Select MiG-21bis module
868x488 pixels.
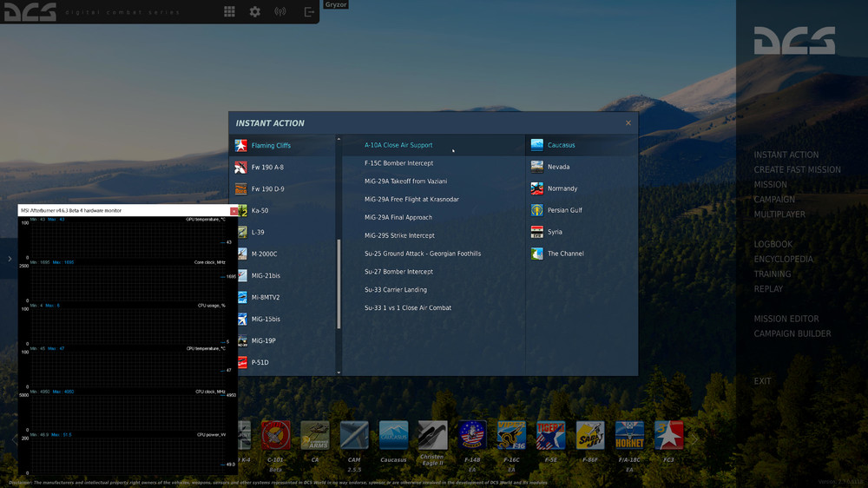[286, 275]
